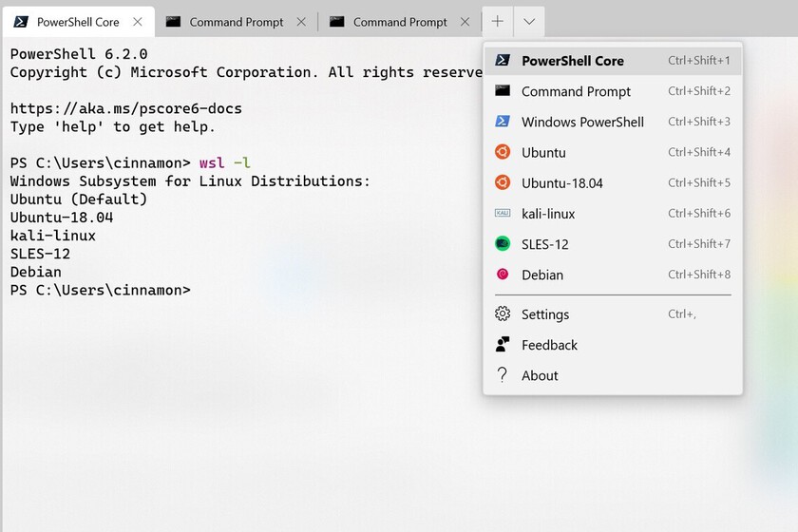Close the first Command Prompt tab
This screenshot has width=798, height=532.
tap(301, 22)
